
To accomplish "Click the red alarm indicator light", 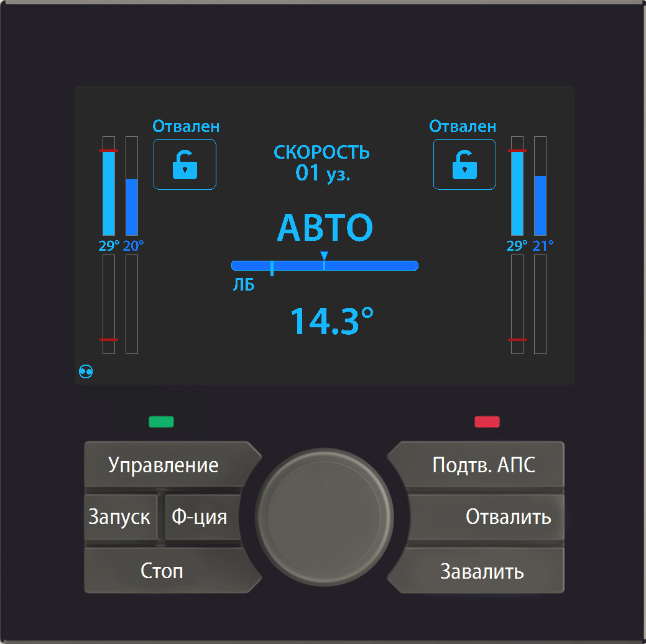I will point(487,422).
